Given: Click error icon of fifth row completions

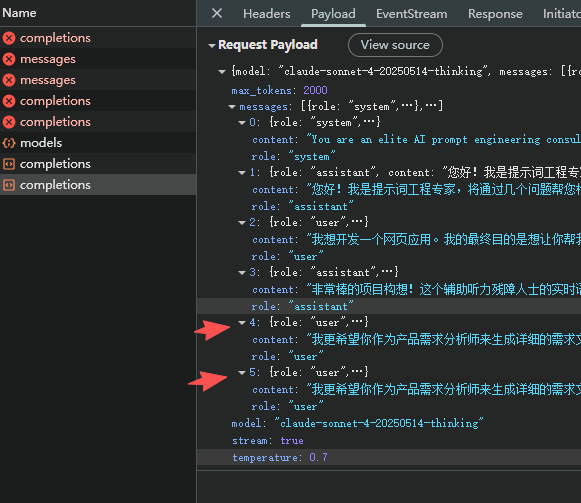Looking at the screenshot, I should point(9,122).
